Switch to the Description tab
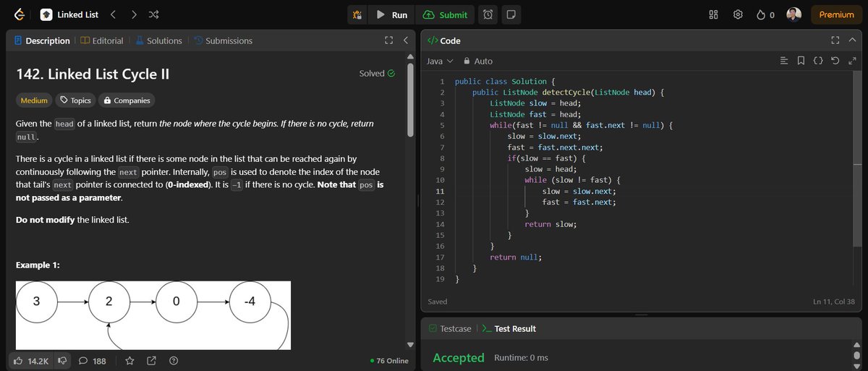 point(42,41)
